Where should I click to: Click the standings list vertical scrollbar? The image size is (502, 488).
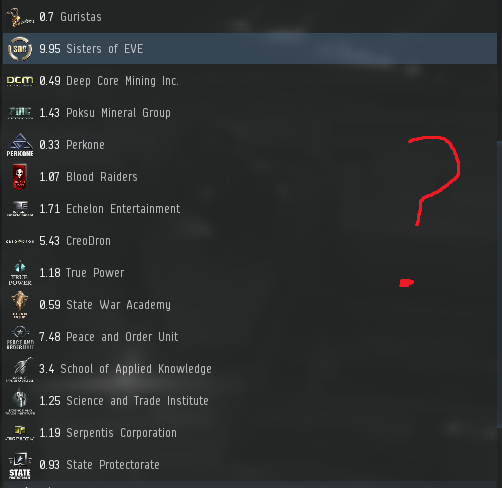click(499, 284)
